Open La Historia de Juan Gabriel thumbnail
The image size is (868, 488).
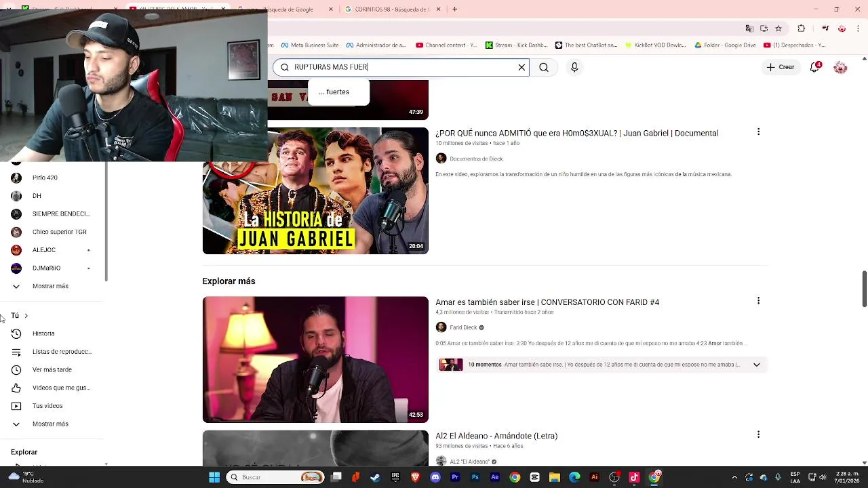(x=315, y=191)
